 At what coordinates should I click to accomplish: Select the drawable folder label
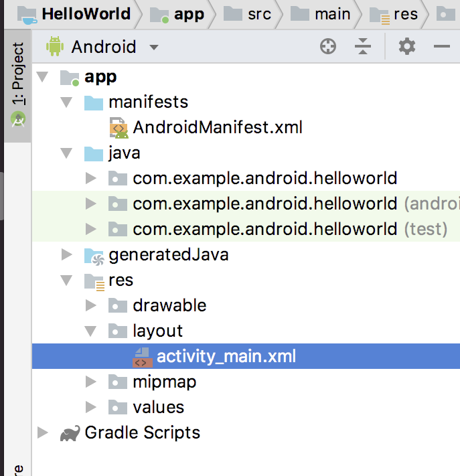pyautogui.click(x=169, y=305)
